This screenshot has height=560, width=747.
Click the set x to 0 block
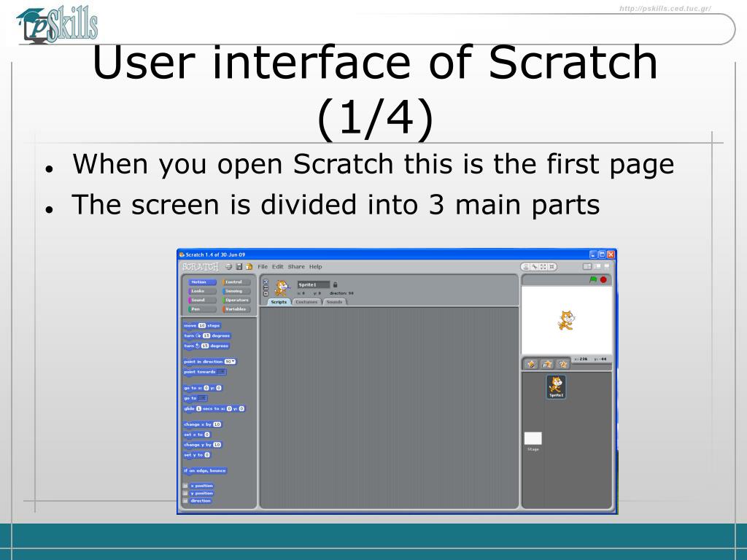pos(197,435)
